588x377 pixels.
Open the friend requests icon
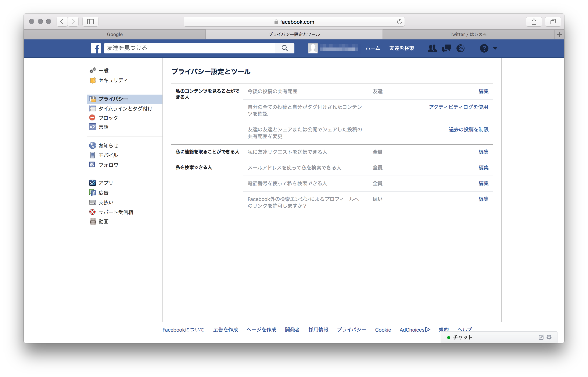click(432, 49)
